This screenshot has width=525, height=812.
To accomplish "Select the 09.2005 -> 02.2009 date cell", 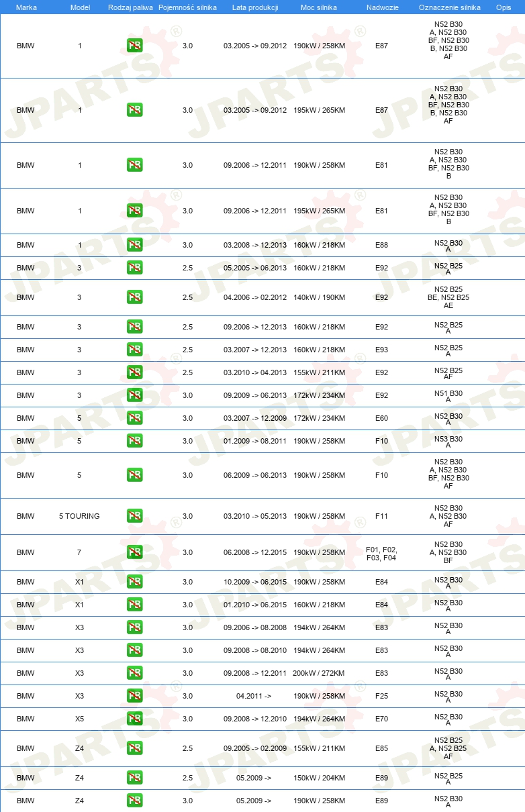I will tap(255, 748).
